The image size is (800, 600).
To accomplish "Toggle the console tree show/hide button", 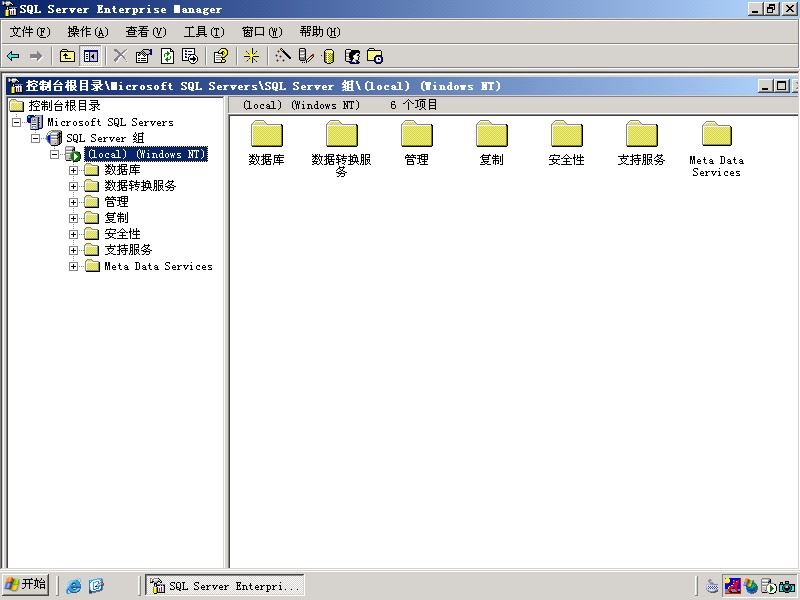I will pyautogui.click(x=91, y=56).
